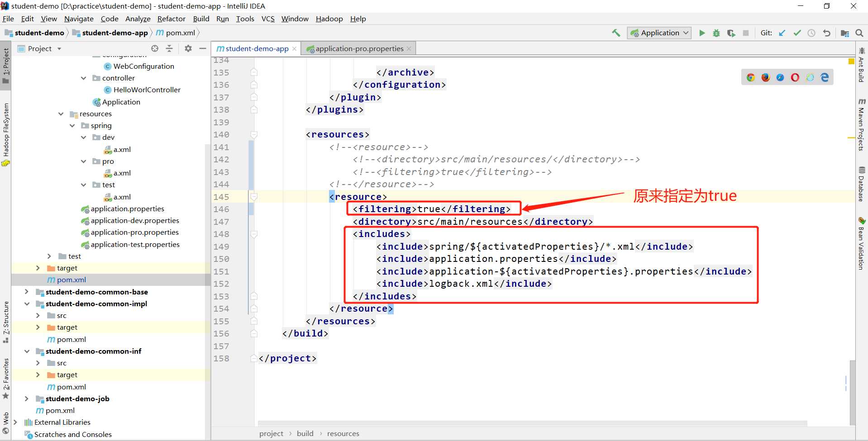Open the Application run configuration dropdown
Viewport: 868px width, 441px height.
pos(659,33)
